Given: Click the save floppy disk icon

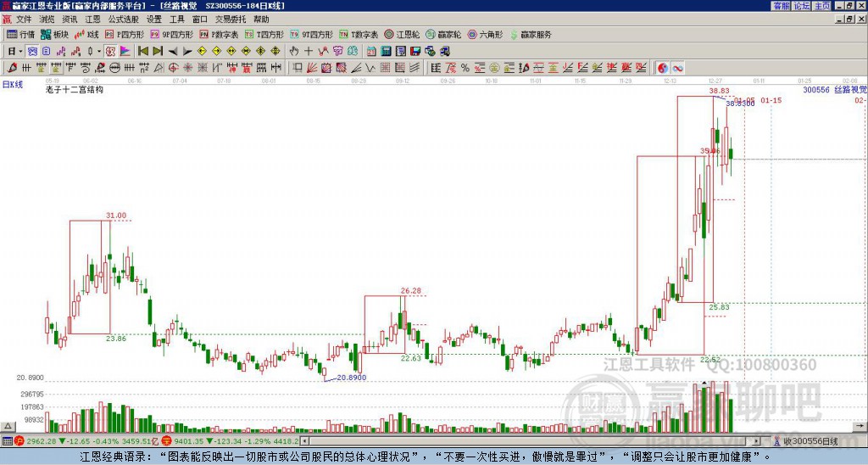Looking at the screenshot, I should coord(415,51).
